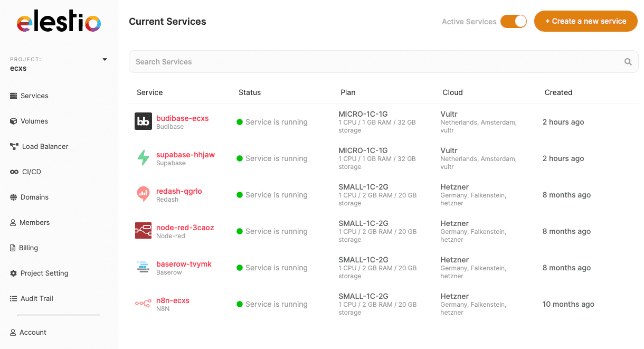Click "Service is running" for redash-qgrlo
The image size is (644, 349).
click(x=276, y=195)
